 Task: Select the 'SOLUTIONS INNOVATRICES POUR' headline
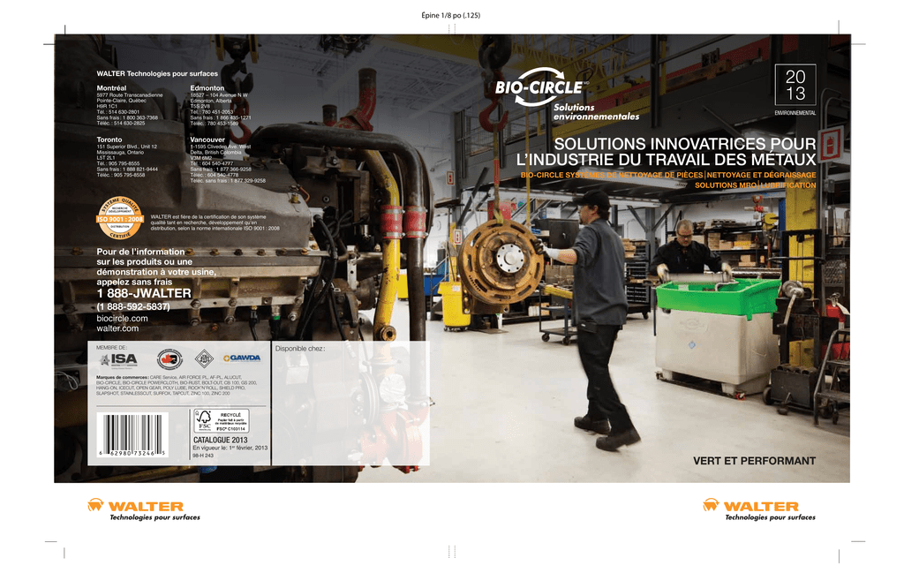(x=685, y=144)
